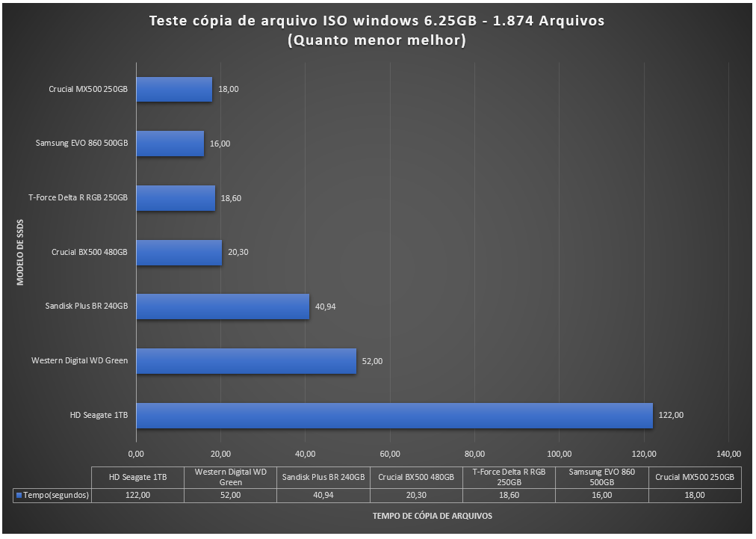
Task: Click the 140,00 axis tick value
Action: click(728, 454)
